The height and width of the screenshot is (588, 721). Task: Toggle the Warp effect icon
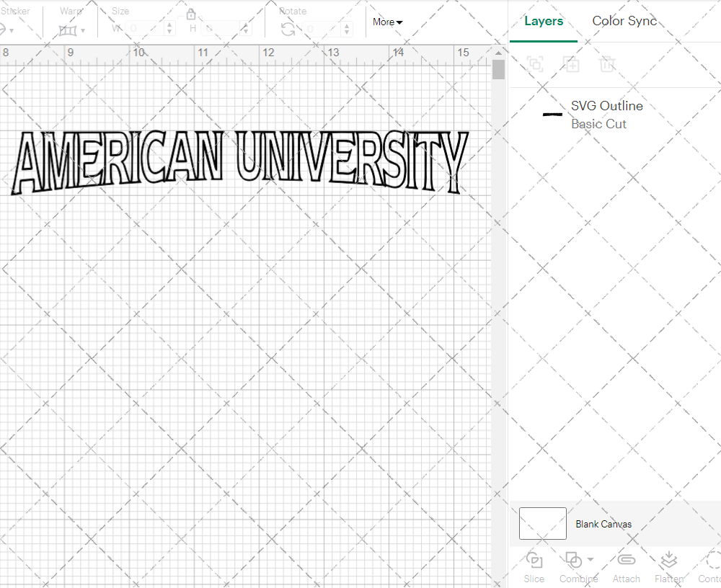pyautogui.click(x=68, y=30)
